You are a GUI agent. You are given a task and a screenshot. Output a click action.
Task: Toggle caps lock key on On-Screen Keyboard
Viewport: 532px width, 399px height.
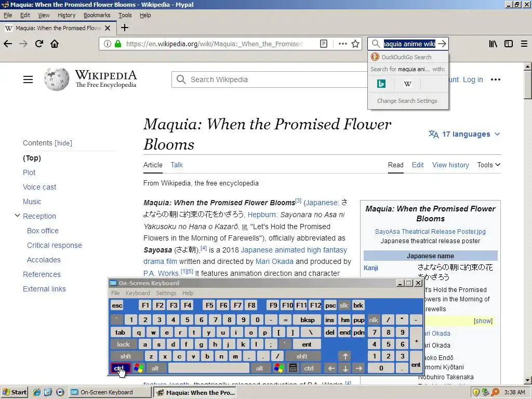point(123,344)
